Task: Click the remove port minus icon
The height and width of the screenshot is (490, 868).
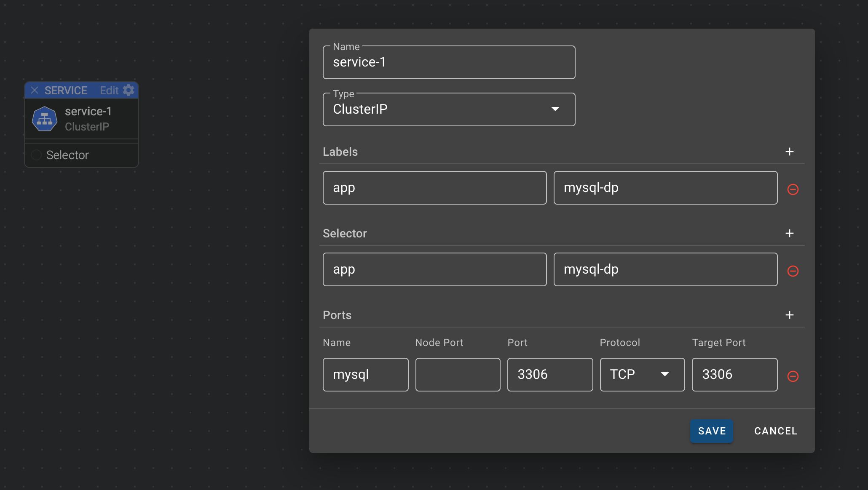Action: 793,376
